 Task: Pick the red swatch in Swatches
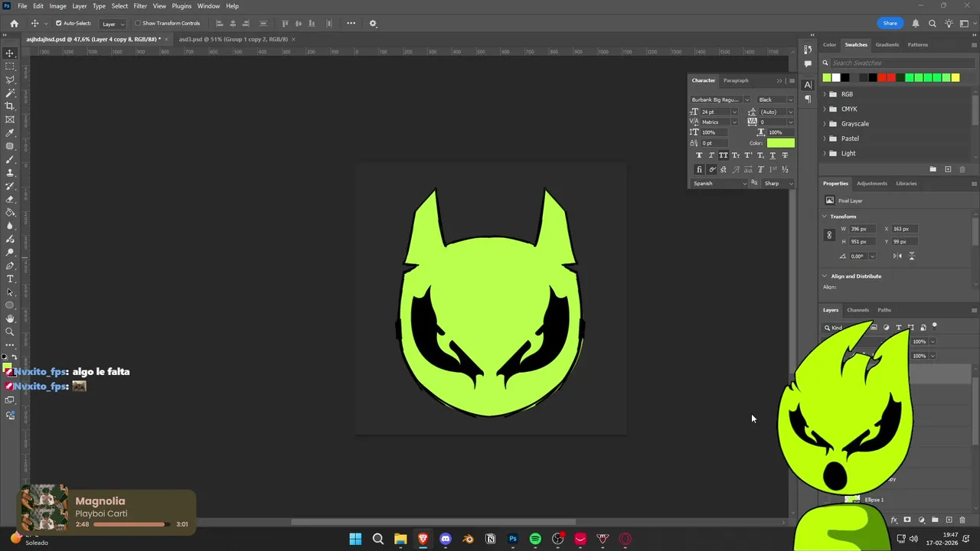[882, 77]
